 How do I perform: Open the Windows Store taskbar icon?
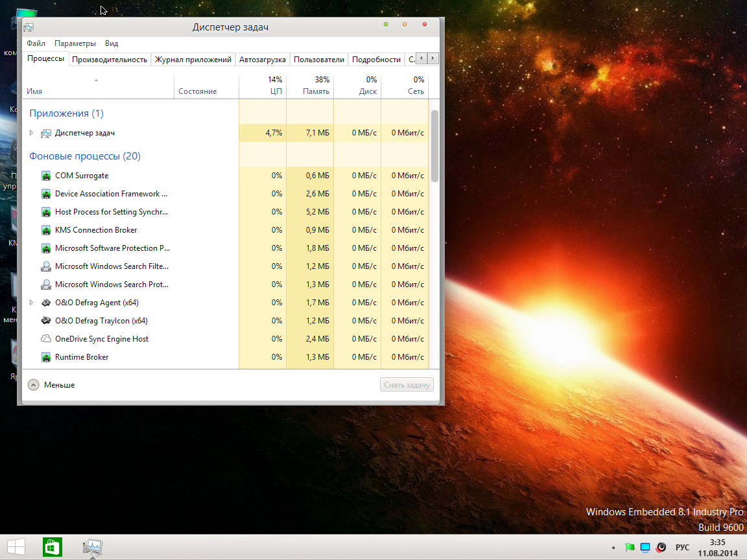point(53,547)
